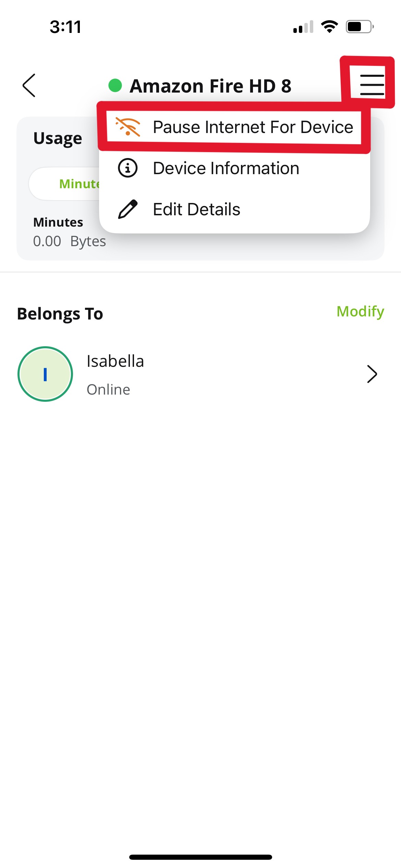401x868 pixels.
Task: Select the Pause Internet For Device label
Action: 253,127
